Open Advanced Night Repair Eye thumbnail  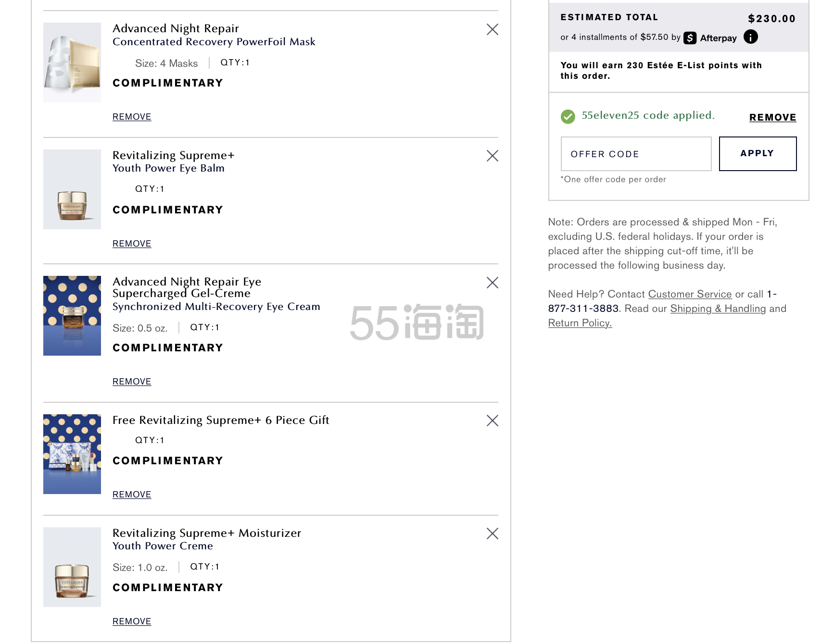coord(72,316)
